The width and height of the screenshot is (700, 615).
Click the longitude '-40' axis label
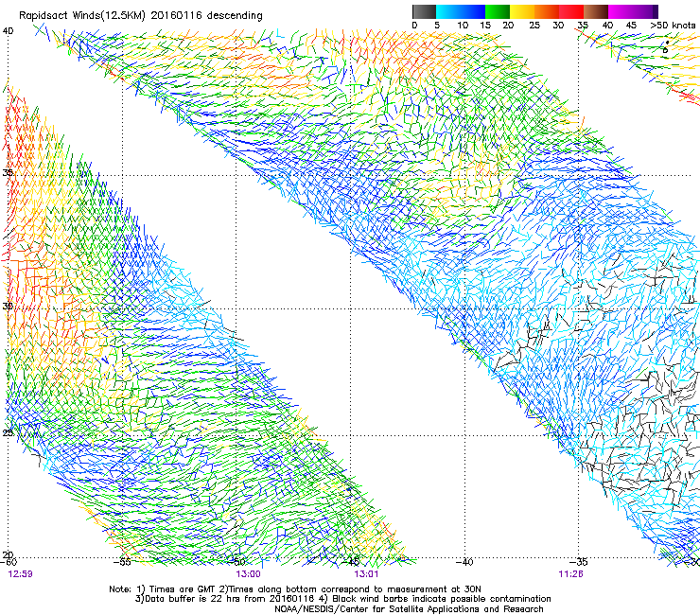pyautogui.click(x=464, y=562)
